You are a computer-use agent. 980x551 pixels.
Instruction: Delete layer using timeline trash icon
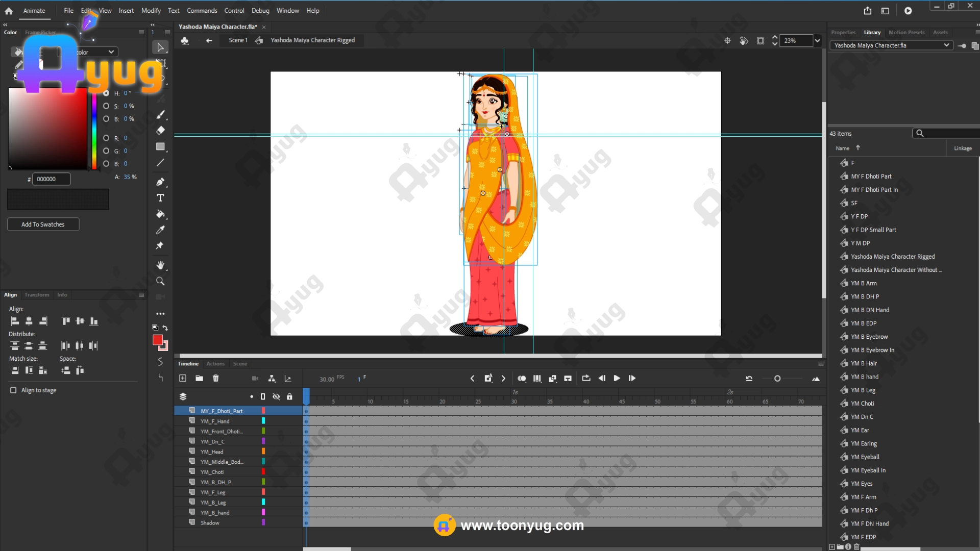click(215, 378)
